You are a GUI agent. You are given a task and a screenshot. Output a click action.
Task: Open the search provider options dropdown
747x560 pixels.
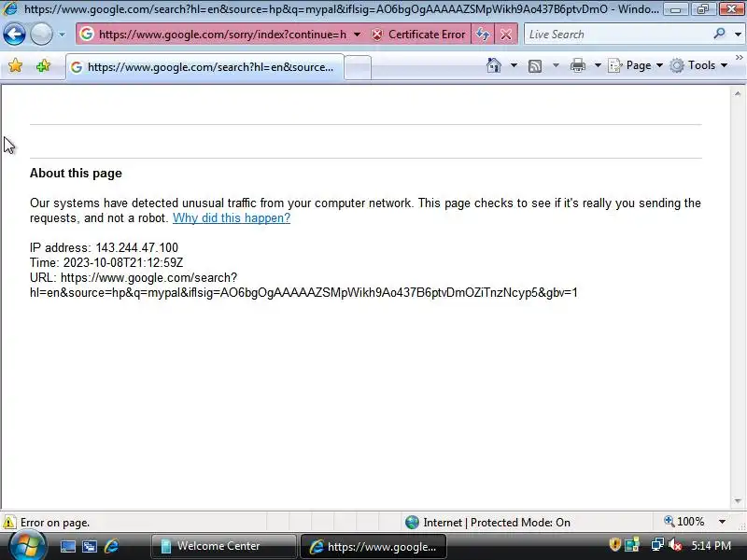738,35
